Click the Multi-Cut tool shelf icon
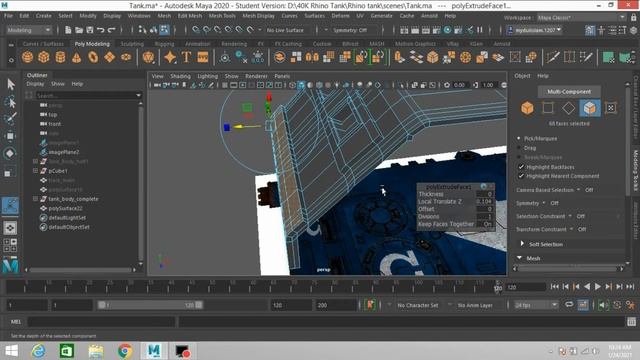 (x=553, y=57)
